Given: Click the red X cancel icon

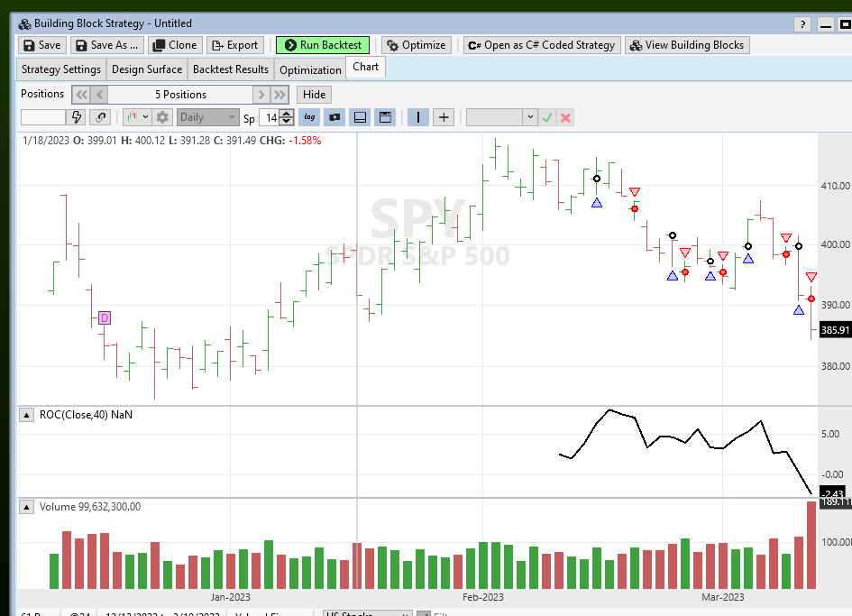Looking at the screenshot, I should (x=565, y=117).
